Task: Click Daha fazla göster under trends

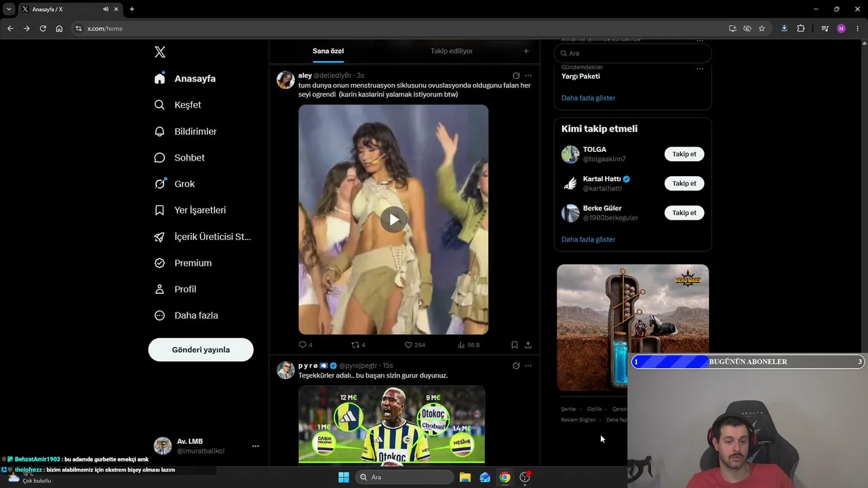Action: click(x=589, y=98)
